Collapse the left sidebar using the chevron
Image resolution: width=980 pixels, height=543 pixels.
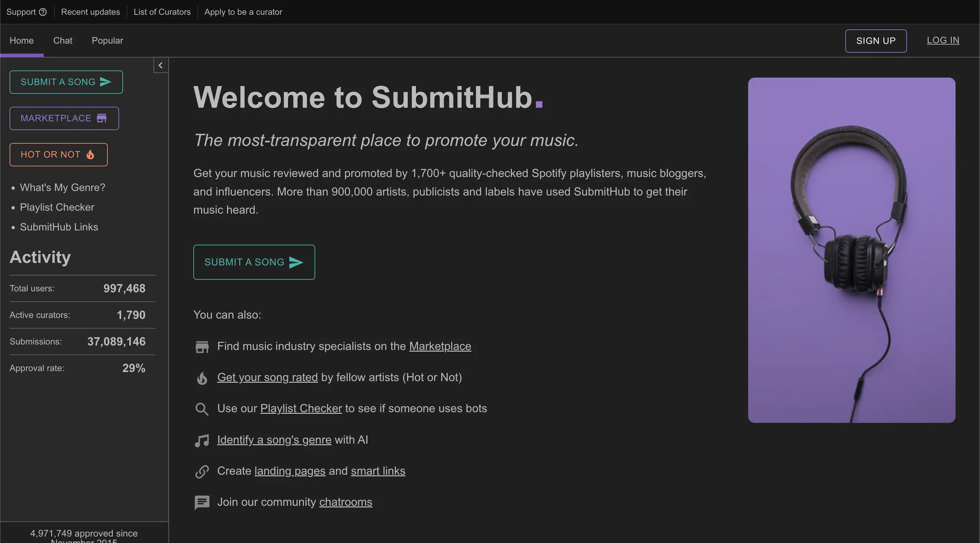point(161,65)
